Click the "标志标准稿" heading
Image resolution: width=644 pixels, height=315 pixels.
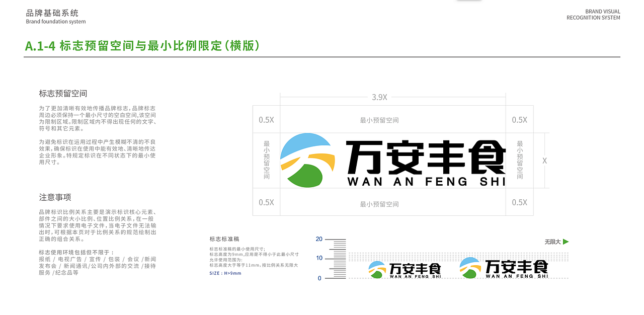point(224,239)
